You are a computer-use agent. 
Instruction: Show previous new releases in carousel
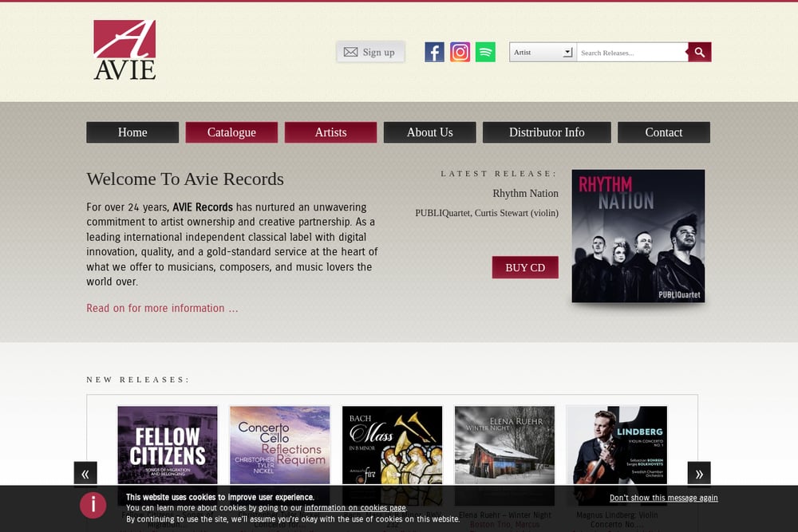85,474
